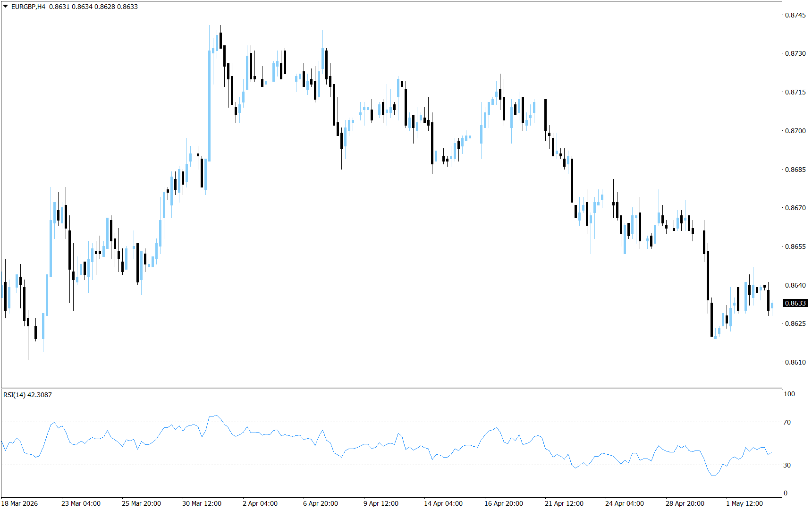The image size is (812, 510).
Task: Click the 0.8685 price scale label
Action: [795, 170]
